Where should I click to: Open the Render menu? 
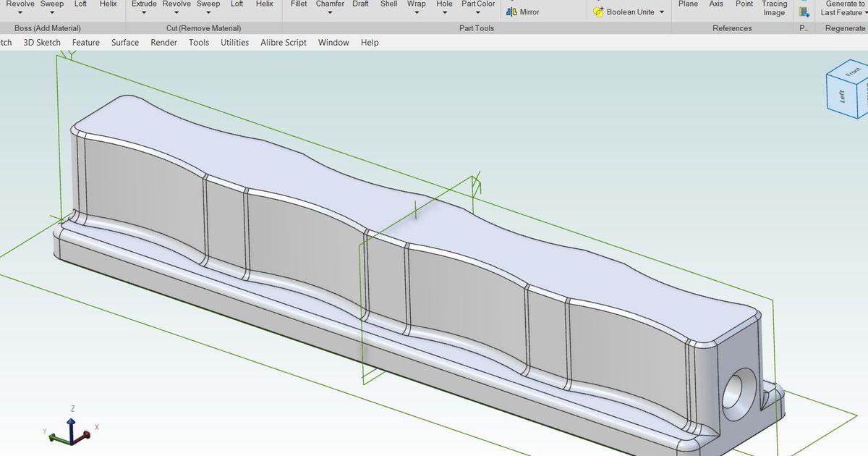point(163,43)
